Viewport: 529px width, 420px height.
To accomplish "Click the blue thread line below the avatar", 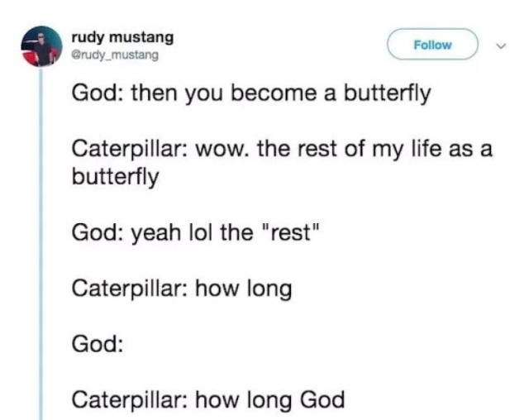I will [41, 243].
